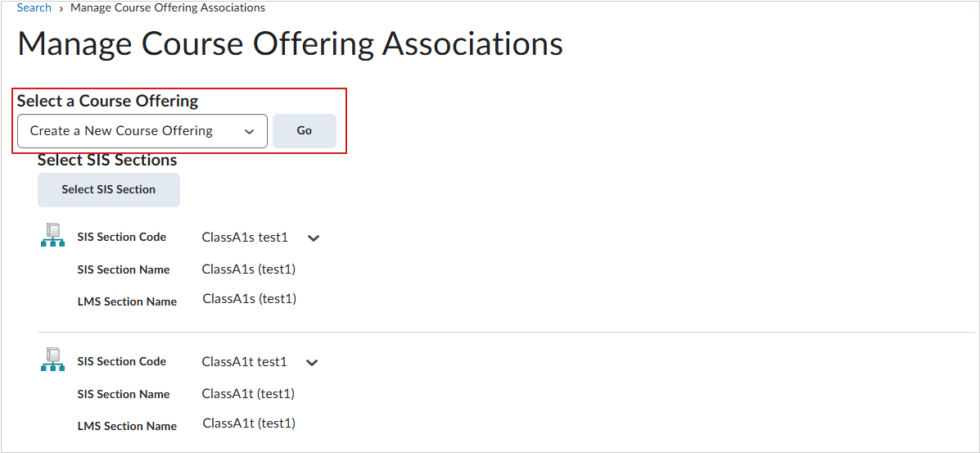
Task: Click the LMS Section Name value for ClassA1t
Action: click(x=249, y=424)
